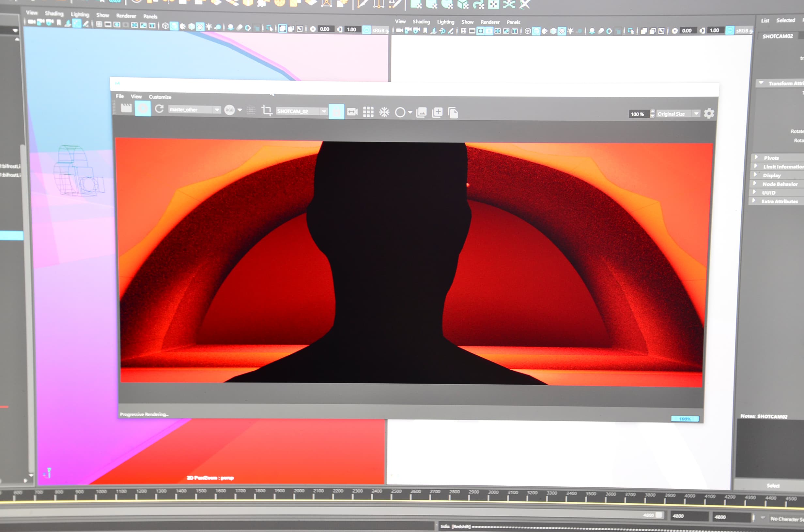
Task: Select the crop region tool
Action: [267, 111]
